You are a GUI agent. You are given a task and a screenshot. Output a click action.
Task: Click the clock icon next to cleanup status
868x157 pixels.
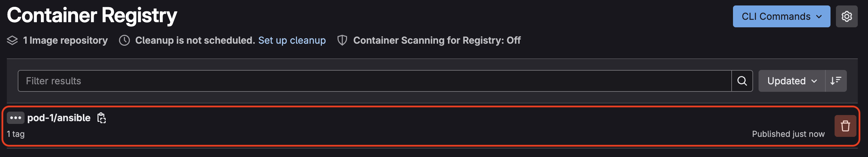(124, 40)
